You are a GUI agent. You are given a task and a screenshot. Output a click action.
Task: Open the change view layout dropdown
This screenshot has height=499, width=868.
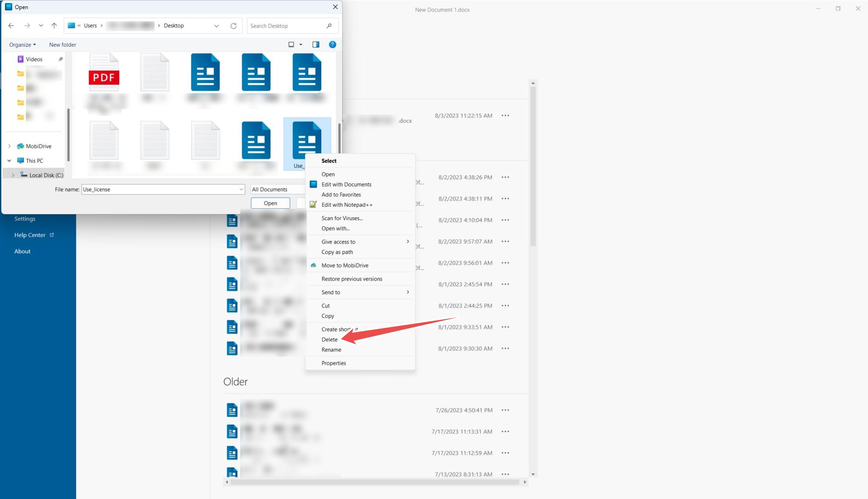(x=301, y=44)
